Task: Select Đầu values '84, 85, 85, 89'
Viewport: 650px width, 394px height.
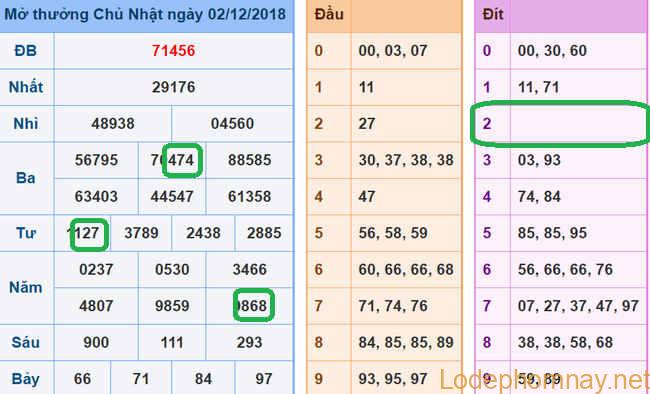Action: 406,343
